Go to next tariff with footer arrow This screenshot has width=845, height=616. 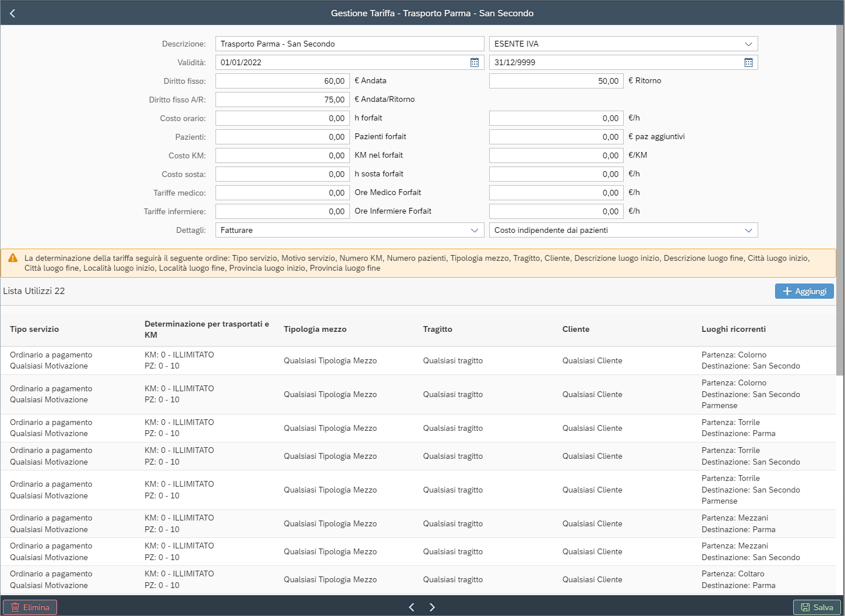pos(432,607)
